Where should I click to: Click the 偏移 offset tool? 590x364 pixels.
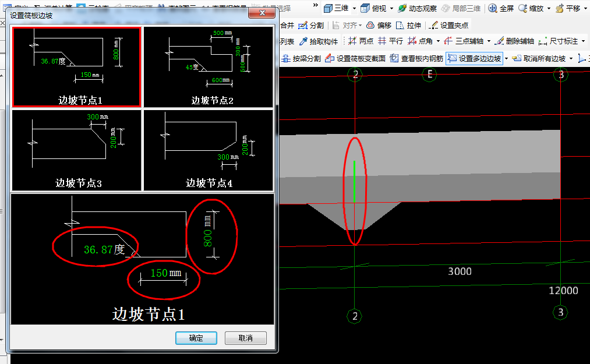coord(379,25)
